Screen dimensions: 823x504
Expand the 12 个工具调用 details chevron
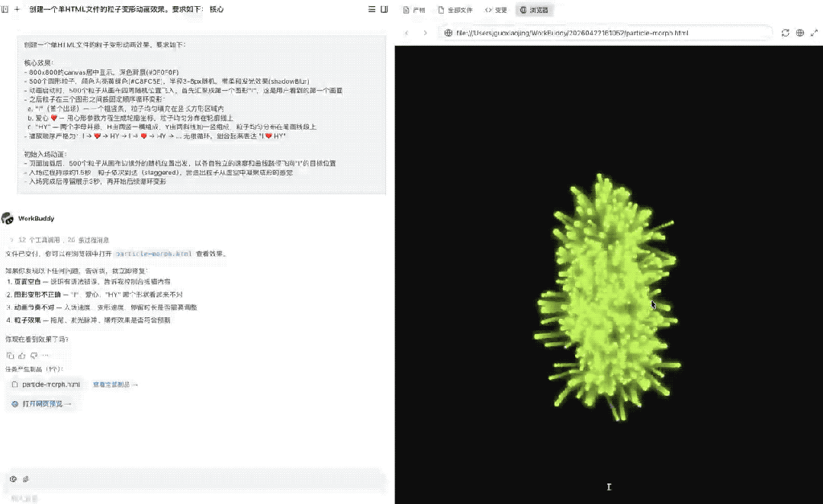tap(11, 239)
